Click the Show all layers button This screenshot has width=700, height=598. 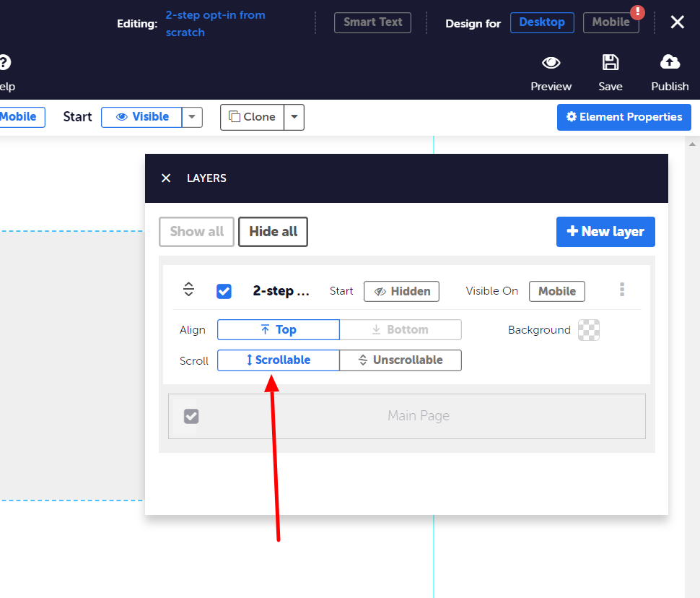point(196,232)
